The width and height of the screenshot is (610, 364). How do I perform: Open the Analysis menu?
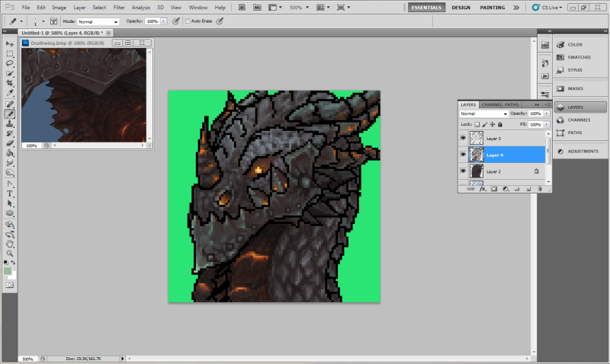click(x=141, y=8)
